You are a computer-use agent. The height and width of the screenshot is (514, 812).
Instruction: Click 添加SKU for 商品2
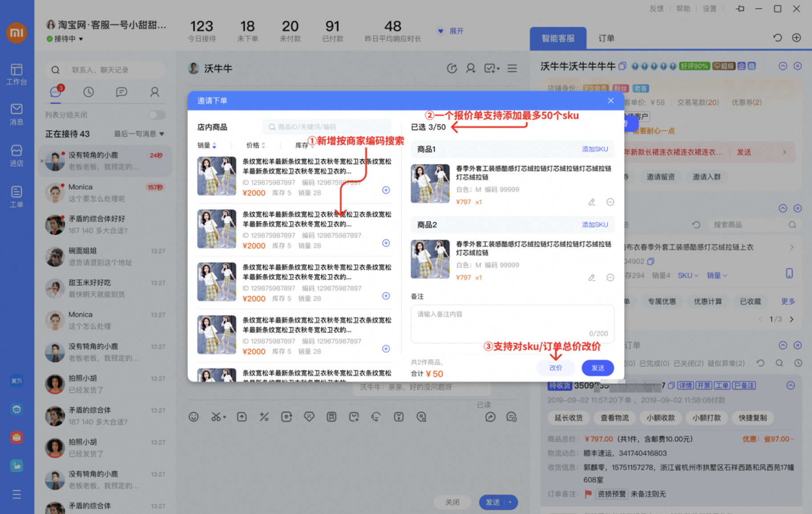click(x=595, y=224)
